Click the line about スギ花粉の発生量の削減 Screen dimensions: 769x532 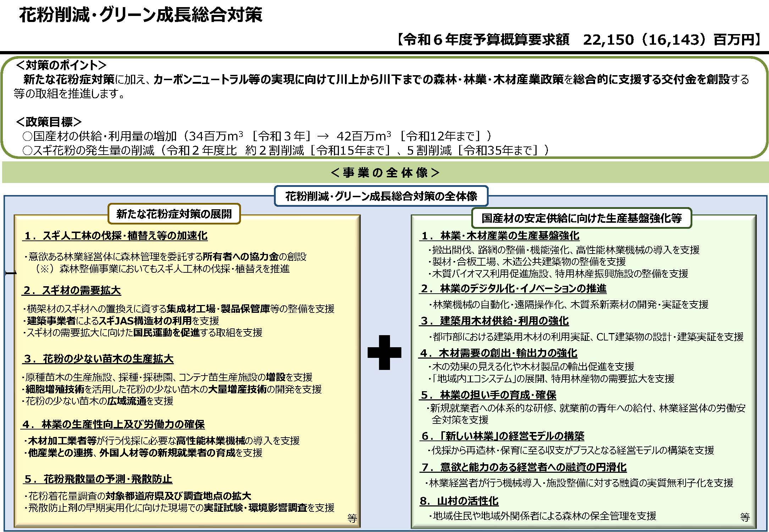[x=285, y=150]
